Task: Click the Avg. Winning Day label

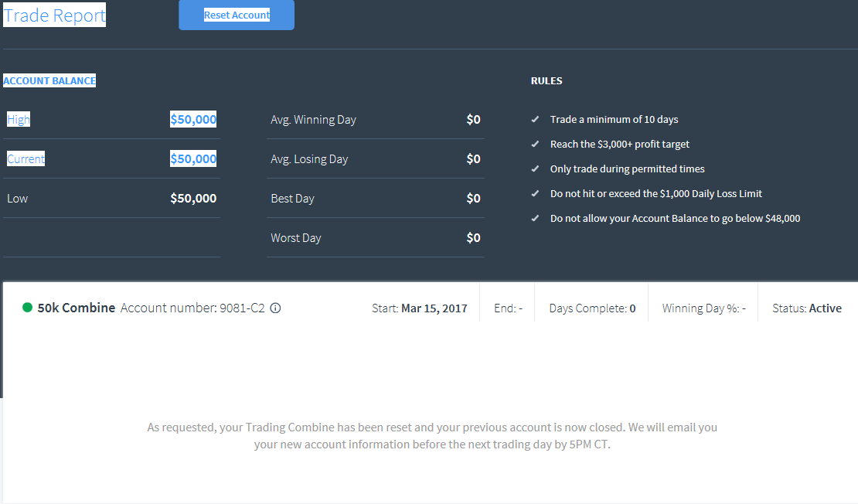Action: (x=313, y=119)
